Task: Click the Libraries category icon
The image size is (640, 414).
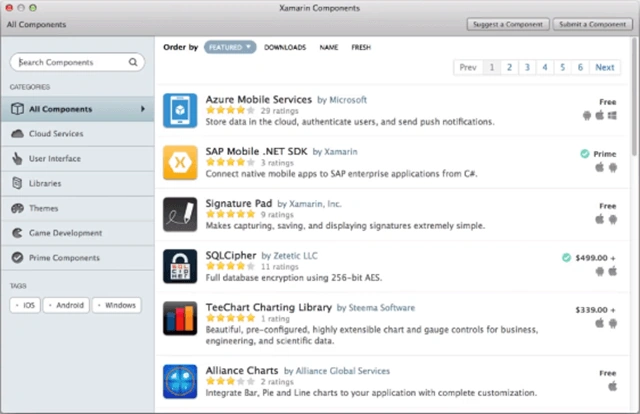Action: [x=17, y=183]
